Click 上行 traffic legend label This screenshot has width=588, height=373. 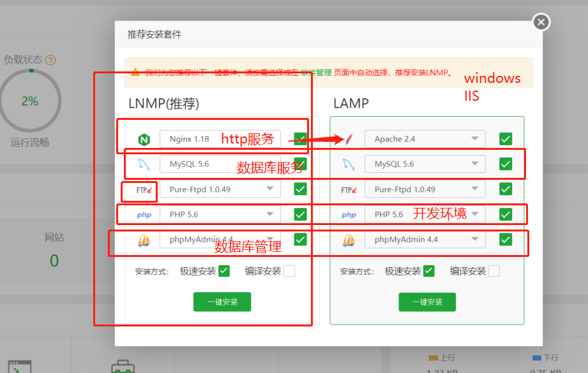point(448,358)
